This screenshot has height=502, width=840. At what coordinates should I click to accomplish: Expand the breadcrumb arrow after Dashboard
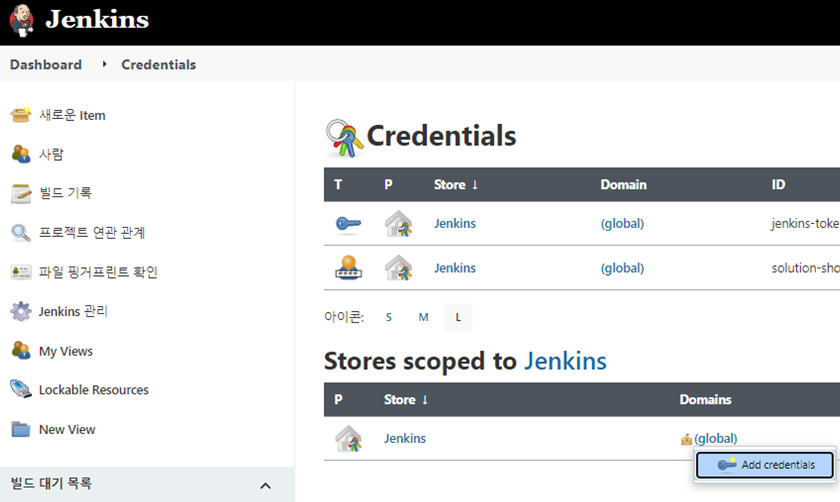coord(104,64)
